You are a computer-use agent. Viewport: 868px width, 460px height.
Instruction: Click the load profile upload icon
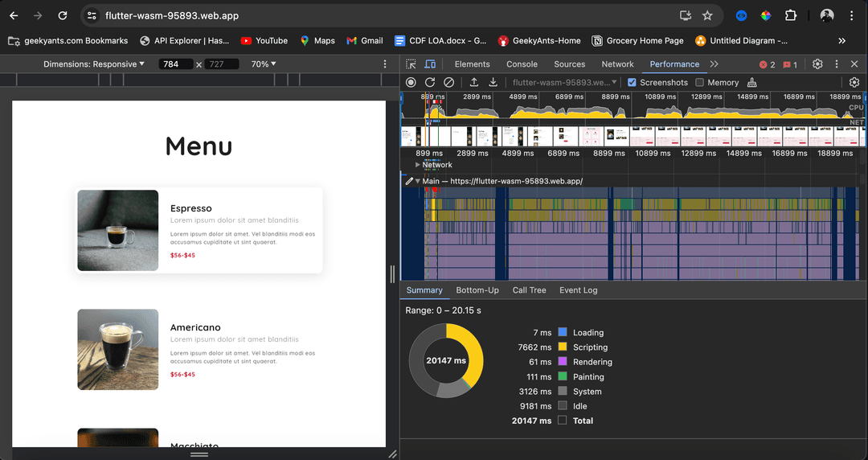coord(474,82)
